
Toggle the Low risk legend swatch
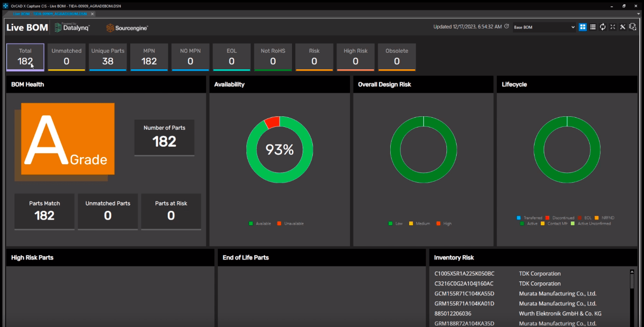point(390,223)
